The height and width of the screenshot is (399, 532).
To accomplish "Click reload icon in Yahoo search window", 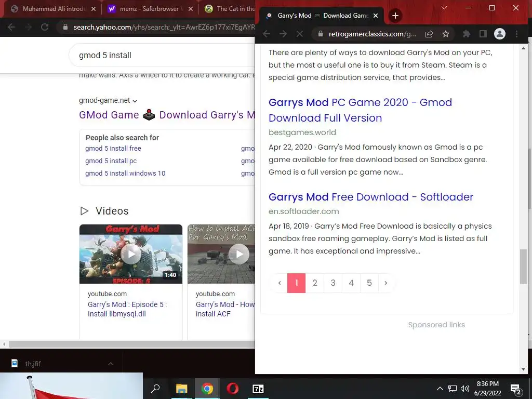I will [x=45, y=27].
